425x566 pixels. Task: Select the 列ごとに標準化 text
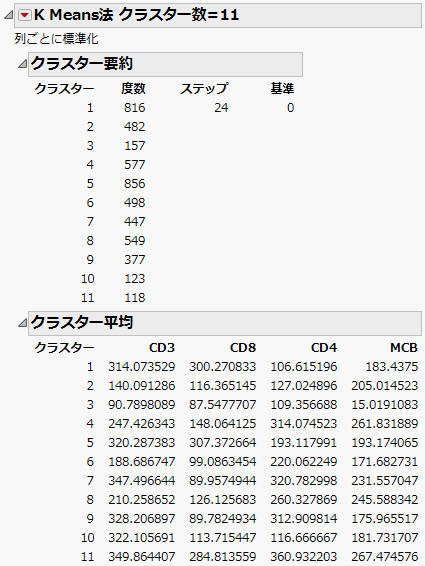pyautogui.click(x=56, y=39)
